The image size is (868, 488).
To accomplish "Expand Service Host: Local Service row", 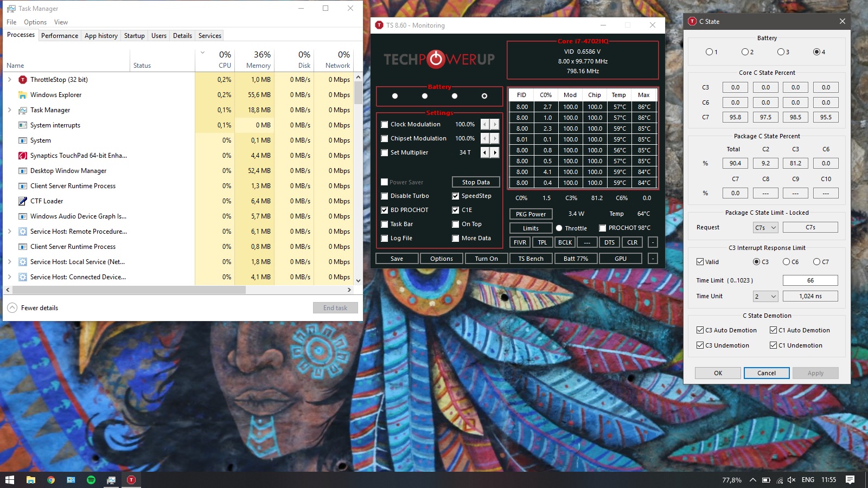I will [x=9, y=262].
